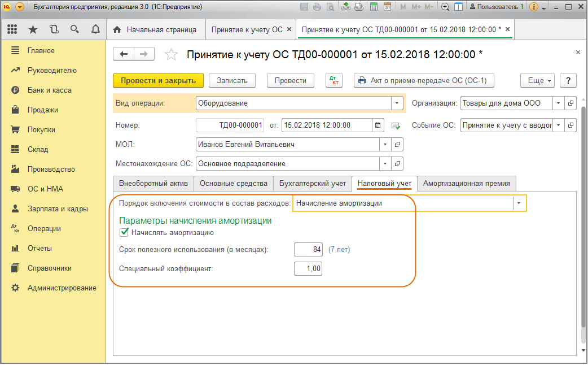Open МОЛ field detail icon
Image resolution: width=588 pixels, height=365 pixels.
point(397,144)
